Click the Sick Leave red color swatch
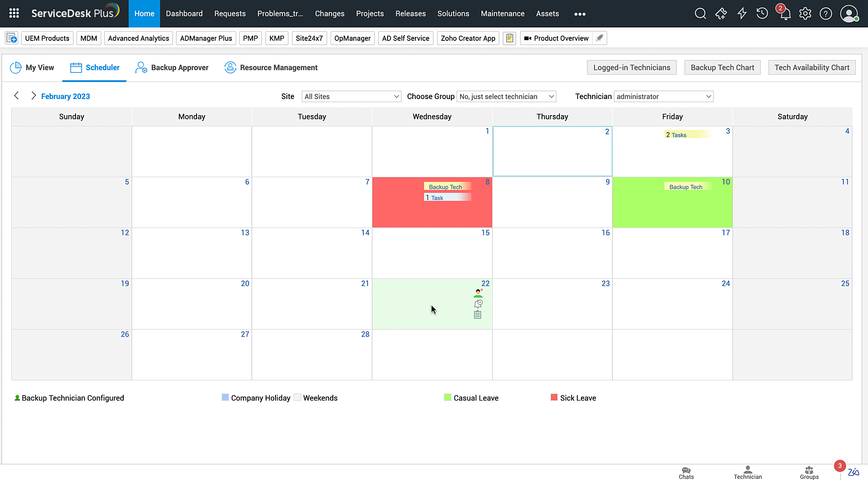Viewport: 868px width, 480px height. [x=554, y=397]
